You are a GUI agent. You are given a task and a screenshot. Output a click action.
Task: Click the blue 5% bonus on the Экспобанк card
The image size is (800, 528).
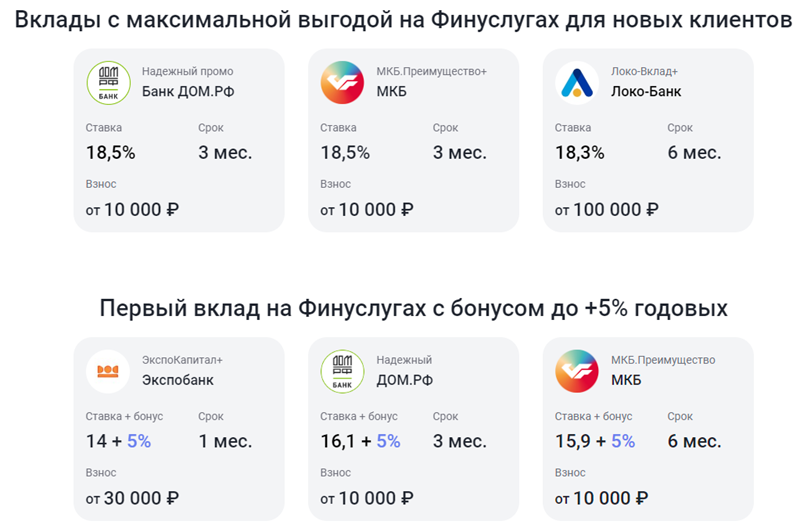pos(138,441)
